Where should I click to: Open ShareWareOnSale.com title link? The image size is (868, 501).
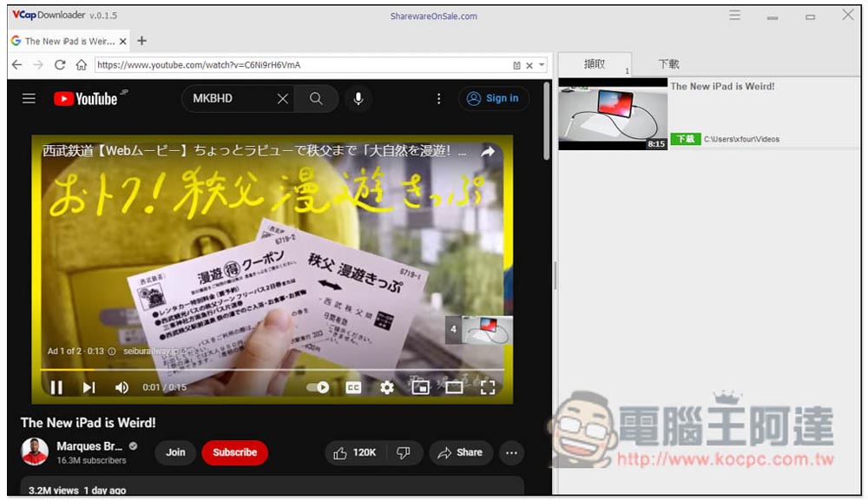pyautogui.click(x=433, y=16)
